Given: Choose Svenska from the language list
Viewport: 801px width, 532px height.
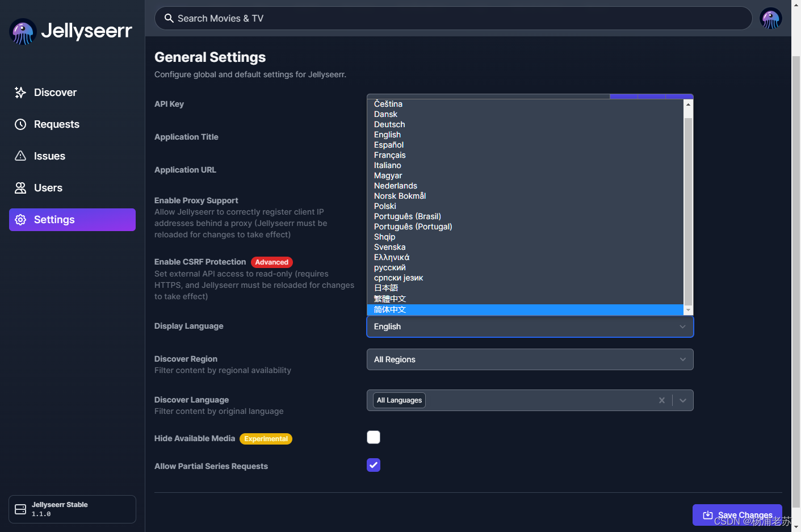Looking at the screenshot, I should (x=525, y=247).
